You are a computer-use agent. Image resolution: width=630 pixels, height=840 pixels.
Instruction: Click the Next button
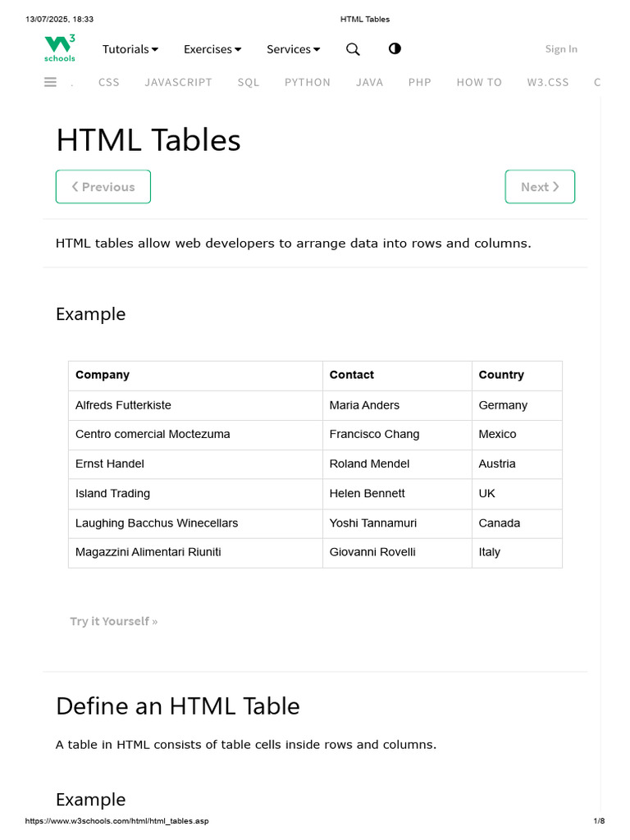[540, 187]
